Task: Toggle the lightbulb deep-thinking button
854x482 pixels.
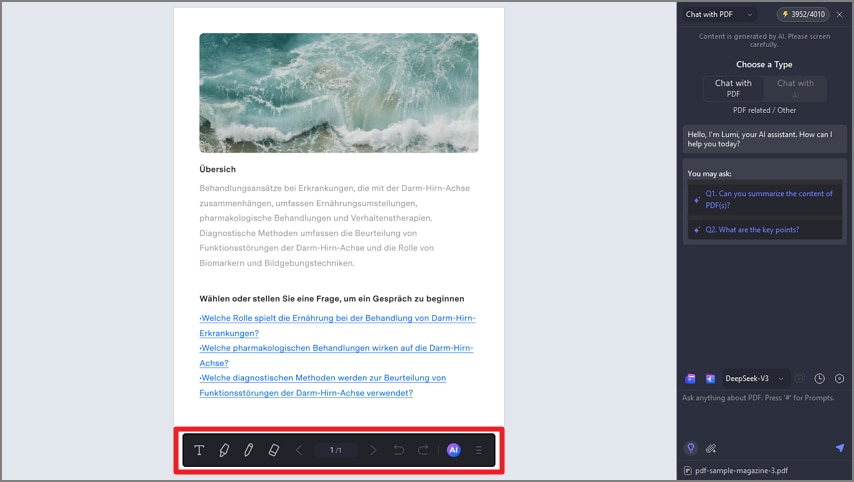Action: [691, 448]
